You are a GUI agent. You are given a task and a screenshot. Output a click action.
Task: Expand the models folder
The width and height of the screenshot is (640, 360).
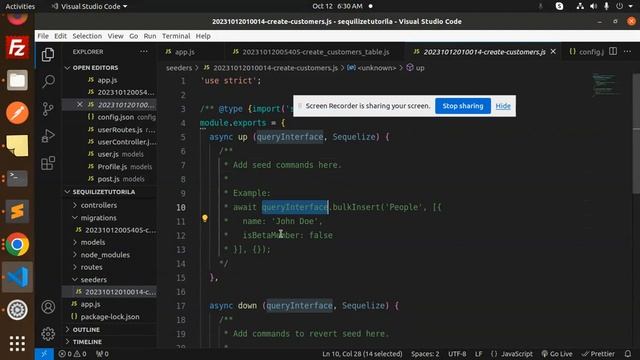click(x=93, y=242)
